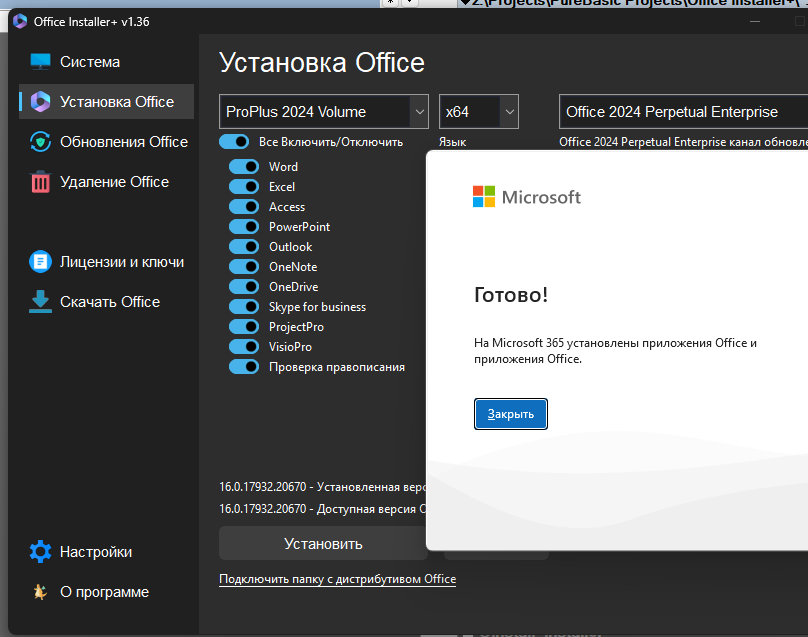Toggle the ProjectPro switch
The width and height of the screenshot is (808, 637).
coord(244,327)
